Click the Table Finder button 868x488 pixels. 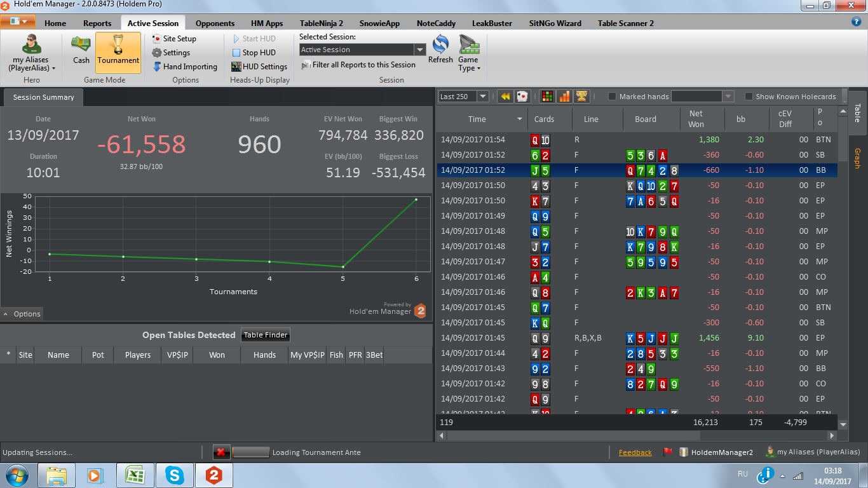pyautogui.click(x=266, y=335)
